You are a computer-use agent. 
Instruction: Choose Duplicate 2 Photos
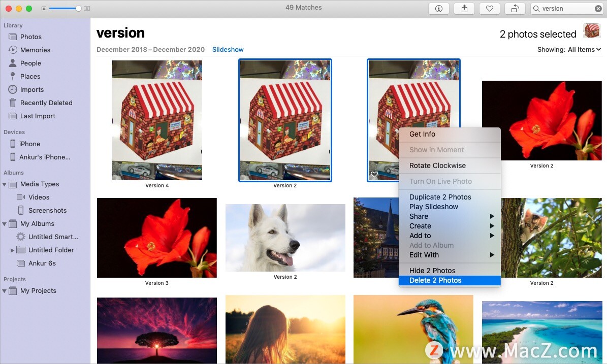point(450,197)
